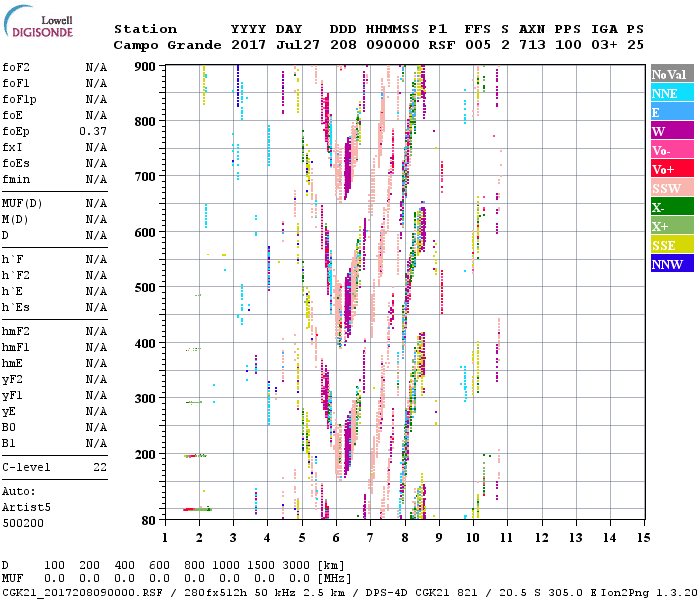Click the 500 km height axis label
This screenshot has height=600, width=700.
click(x=145, y=288)
